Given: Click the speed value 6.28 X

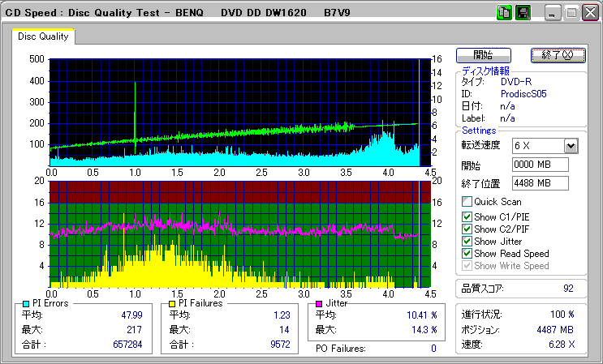Looking at the screenshot, I should 562,344.
